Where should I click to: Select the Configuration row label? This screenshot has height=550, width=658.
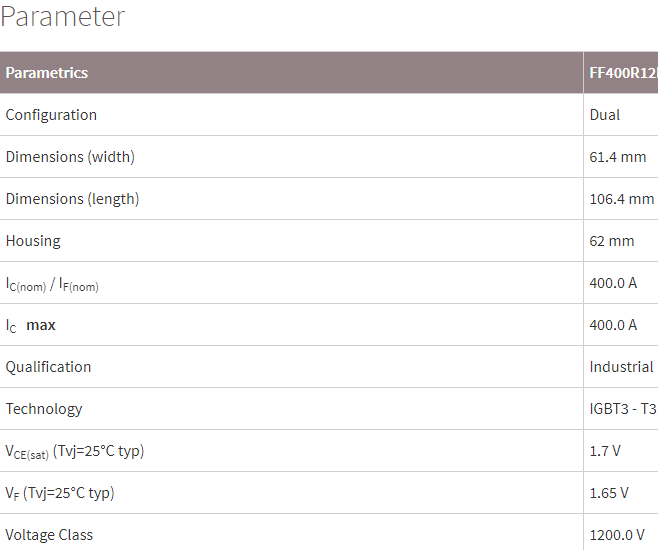(51, 115)
